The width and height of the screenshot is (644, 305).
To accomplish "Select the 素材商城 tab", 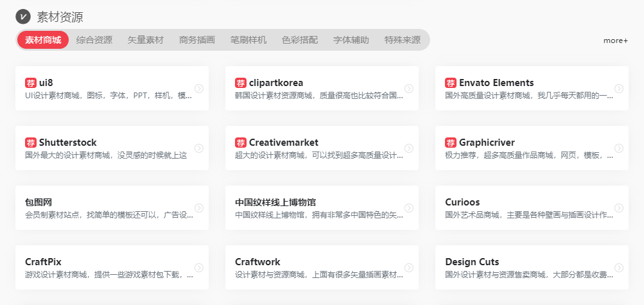I will tap(43, 40).
